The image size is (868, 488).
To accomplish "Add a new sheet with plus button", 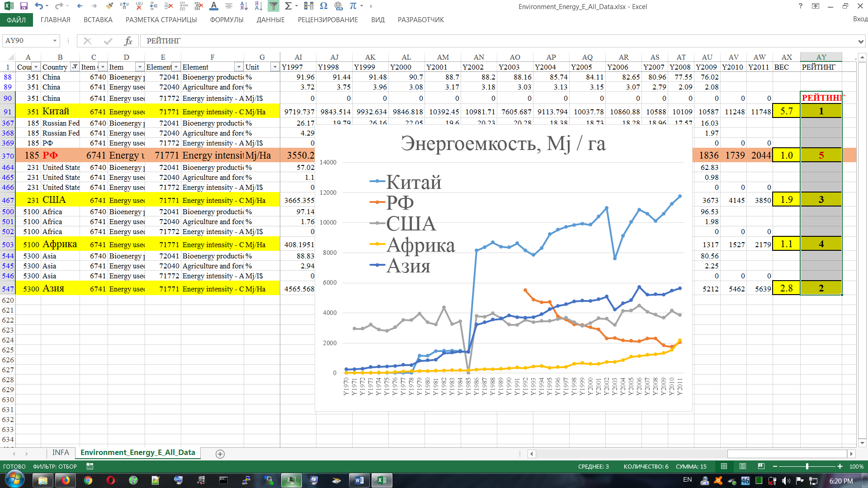I will pos(220,454).
